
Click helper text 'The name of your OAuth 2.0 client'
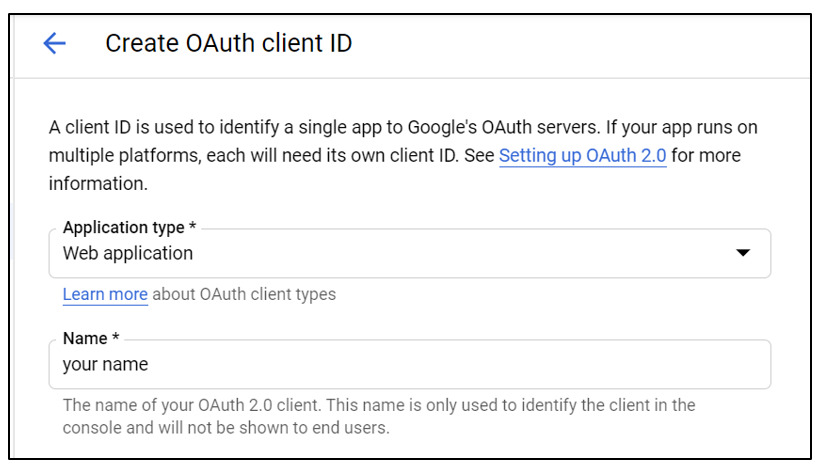200,405
